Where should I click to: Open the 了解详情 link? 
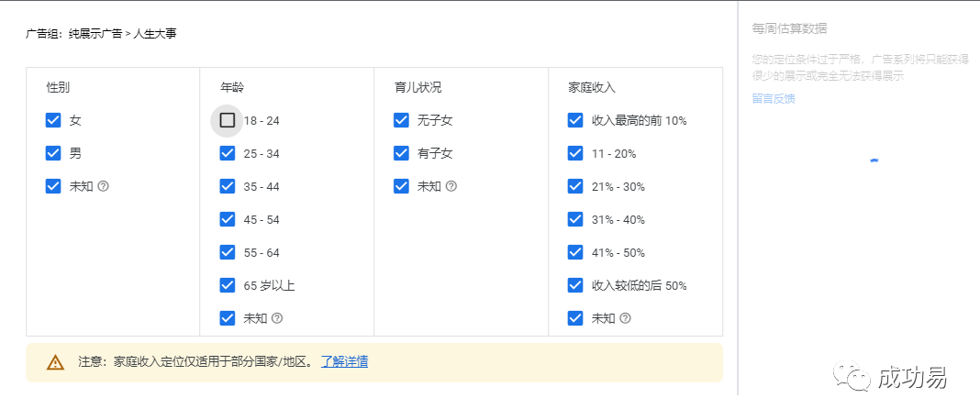point(344,362)
